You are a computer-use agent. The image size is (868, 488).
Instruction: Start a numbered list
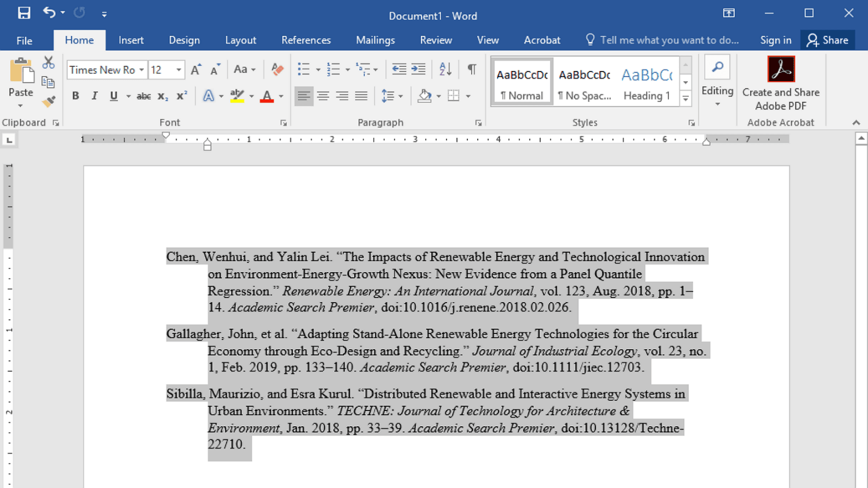pos(334,70)
